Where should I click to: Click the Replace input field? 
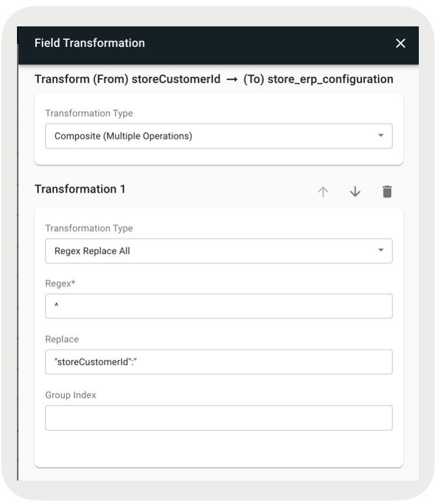(218, 362)
